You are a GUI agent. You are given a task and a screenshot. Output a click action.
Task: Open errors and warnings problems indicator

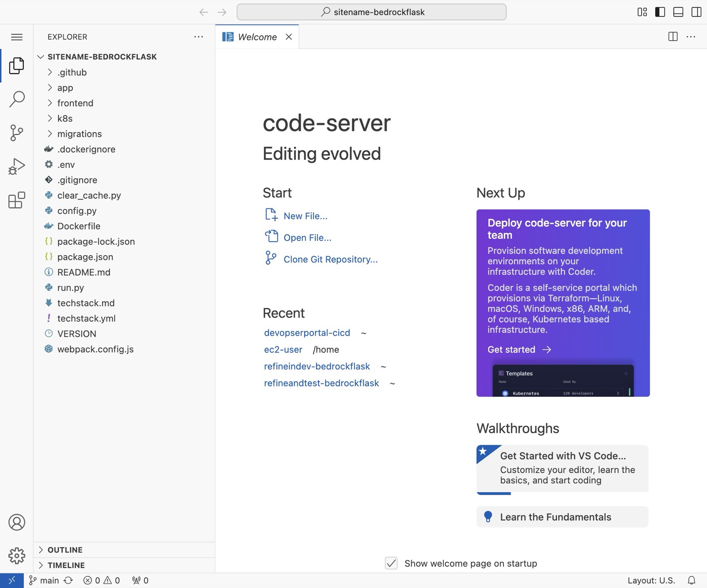click(x=102, y=580)
